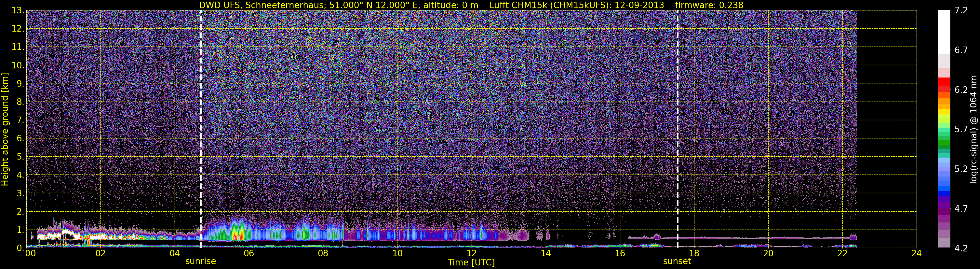Screen dimensions: 980x269
Task: Click height axis tick label '1.'
Action: (x=20, y=230)
